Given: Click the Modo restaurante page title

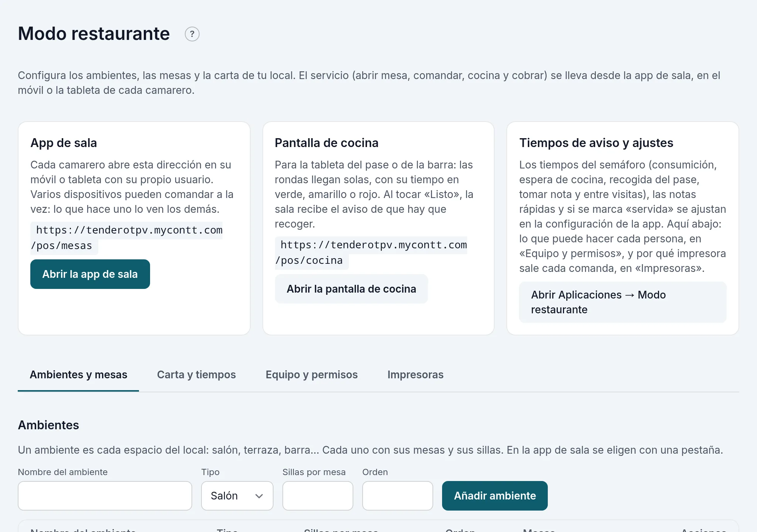Looking at the screenshot, I should coord(94,34).
